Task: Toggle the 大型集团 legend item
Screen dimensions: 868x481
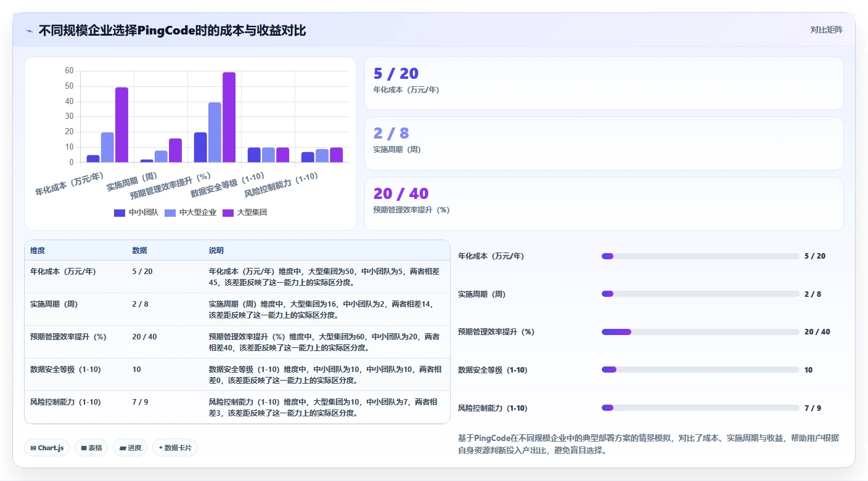Action: pos(245,212)
